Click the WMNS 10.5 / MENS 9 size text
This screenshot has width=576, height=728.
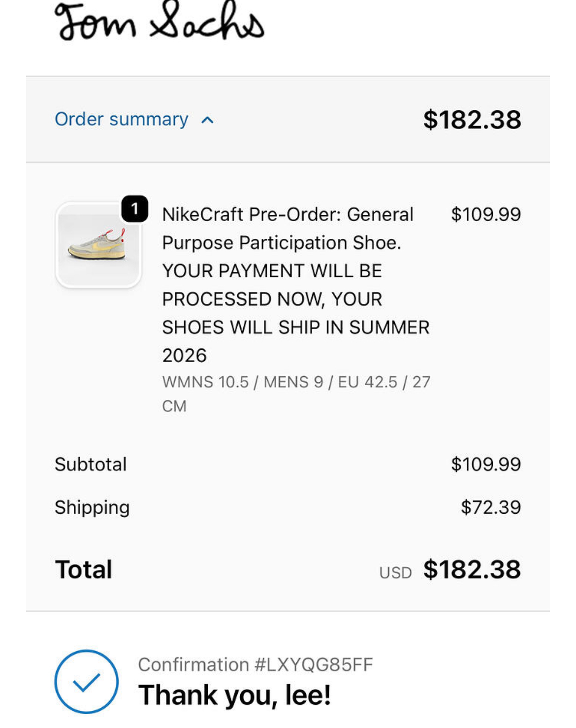(x=296, y=382)
